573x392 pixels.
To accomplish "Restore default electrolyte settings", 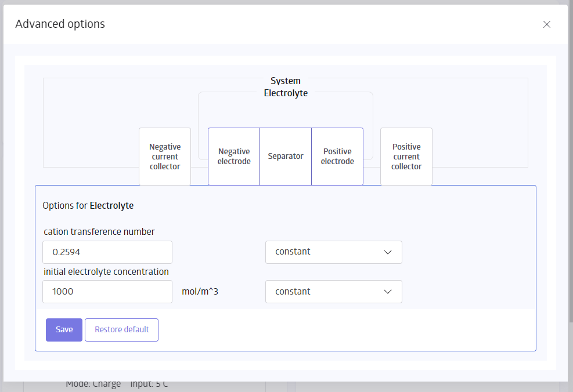I will pyautogui.click(x=121, y=329).
